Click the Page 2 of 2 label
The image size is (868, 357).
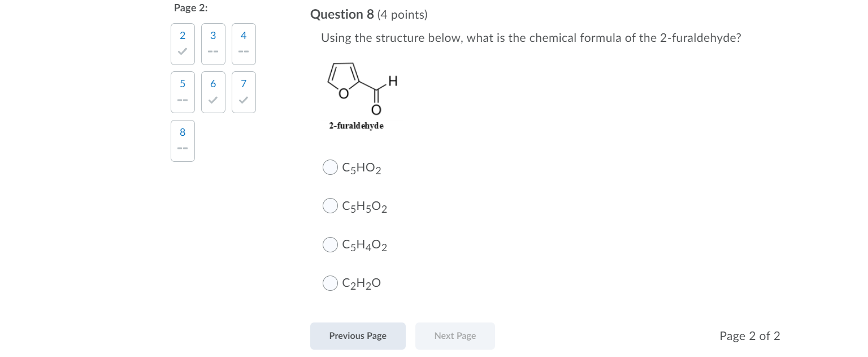[x=750, y=336]
